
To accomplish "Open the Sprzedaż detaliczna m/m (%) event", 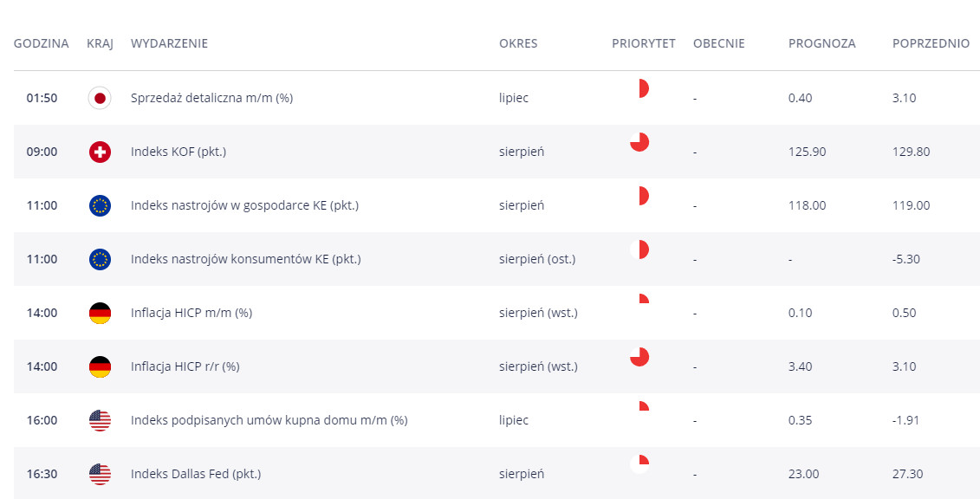I will [x=212, y=98].
